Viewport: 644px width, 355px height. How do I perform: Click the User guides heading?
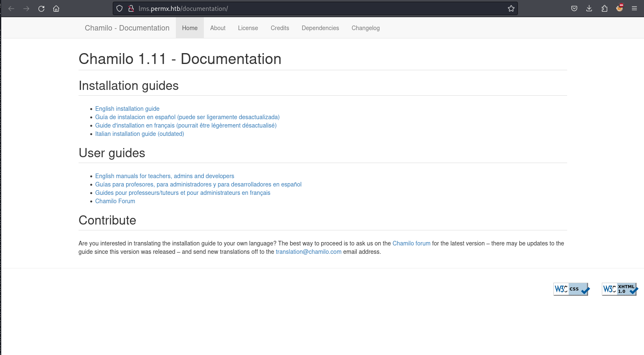tap(112, 153)
